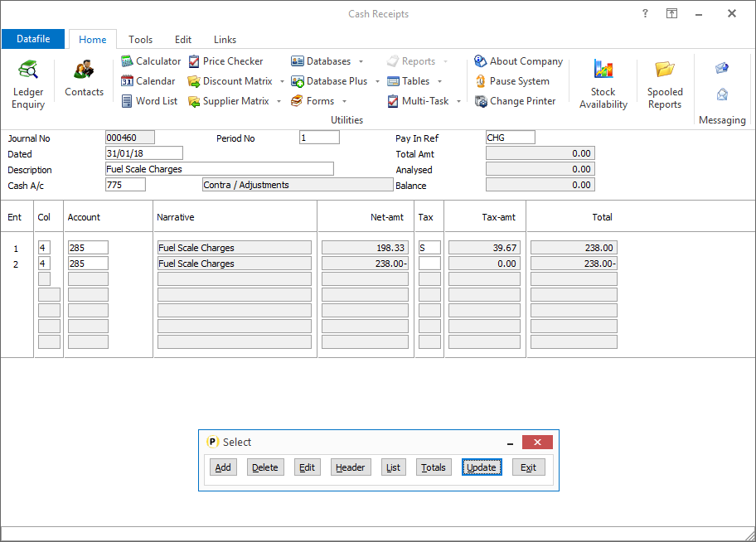Screen dimensions: 756x542
Task: Minimize the Select dialog
Action: 510,443
